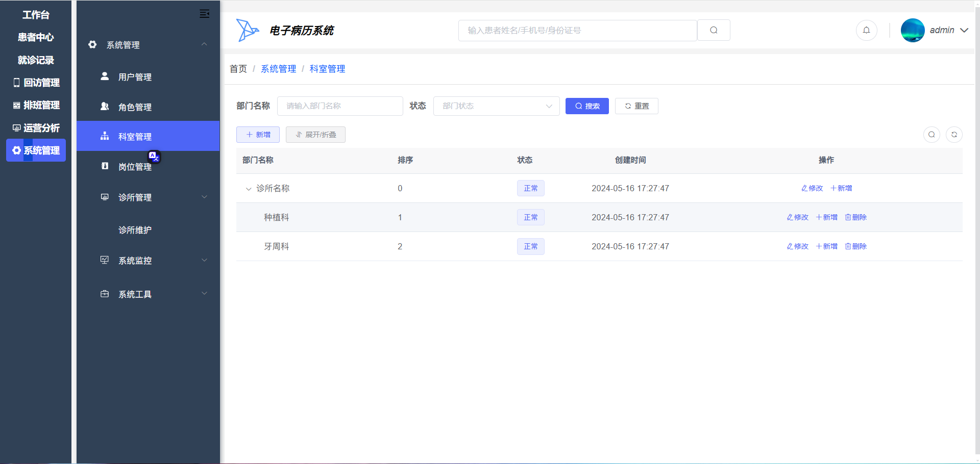Click the 种植科 department name
Screen dimensions: 980x464
point(276,217)
